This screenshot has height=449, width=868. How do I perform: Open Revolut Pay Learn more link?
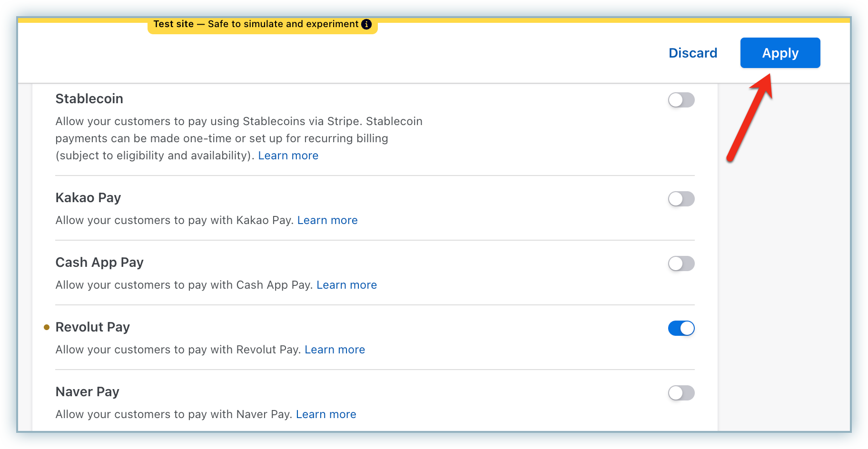pos(335,350)
